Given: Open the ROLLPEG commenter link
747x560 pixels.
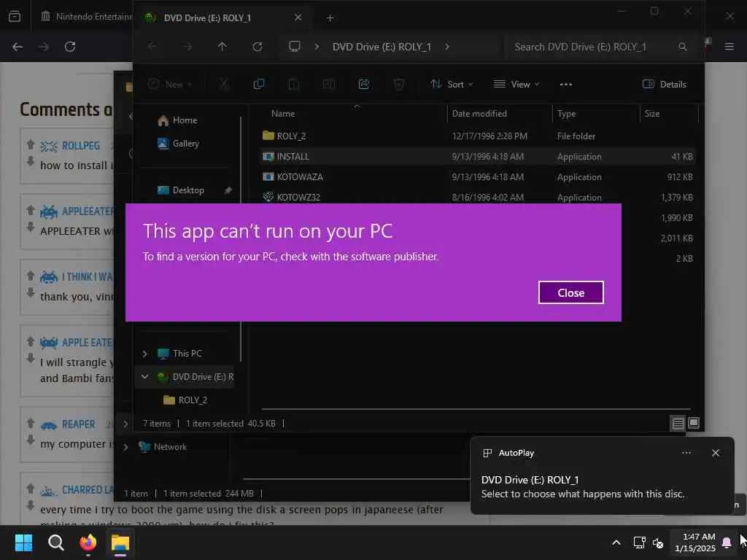Looking at the screenshot, I should (x=80, y=146).
